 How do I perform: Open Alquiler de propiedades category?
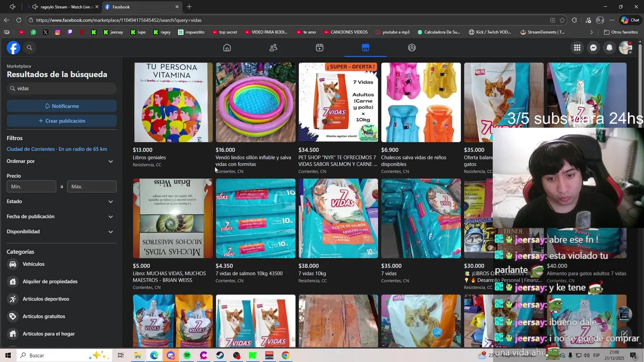pos(61,282)
